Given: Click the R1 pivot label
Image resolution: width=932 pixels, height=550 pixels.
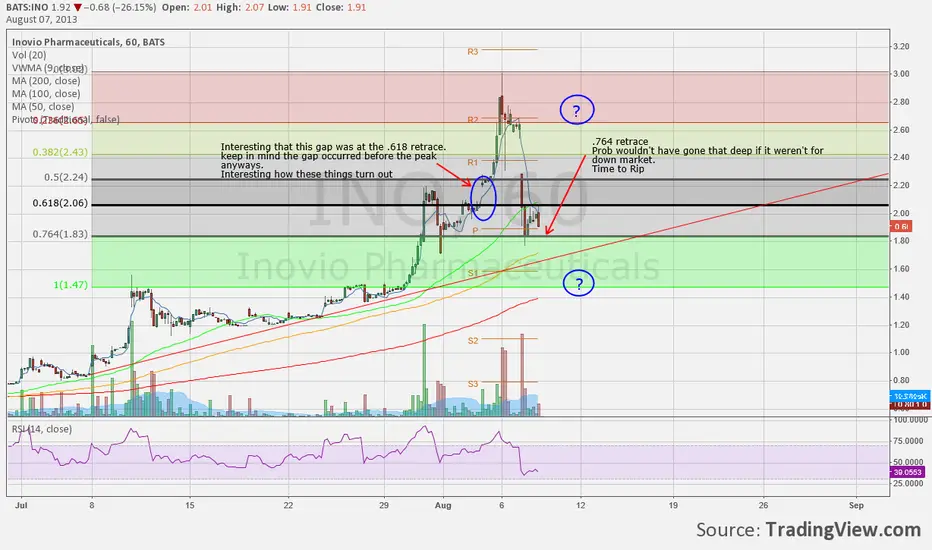Looking at the screenshot, I should (x=473, y=162).
